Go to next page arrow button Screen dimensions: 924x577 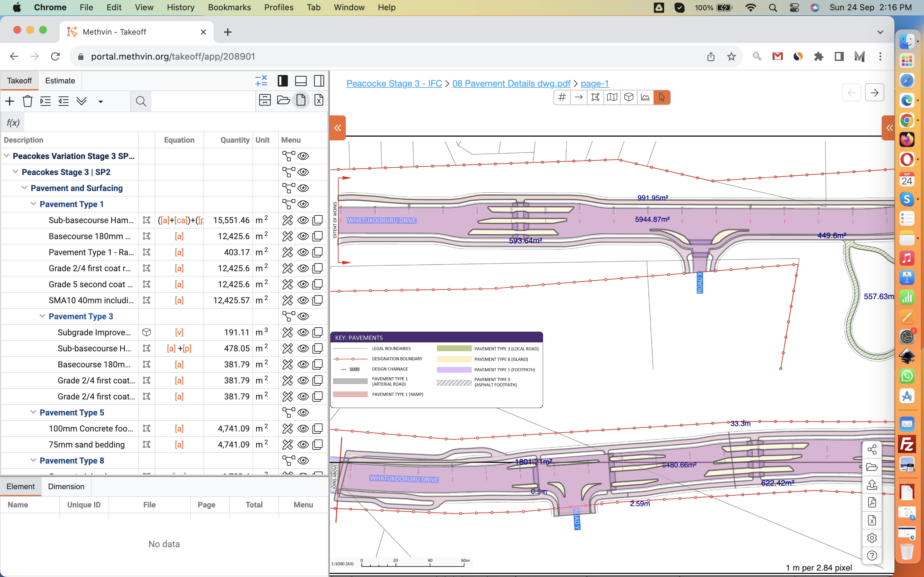pyautogui.click(x=874, y=93)
